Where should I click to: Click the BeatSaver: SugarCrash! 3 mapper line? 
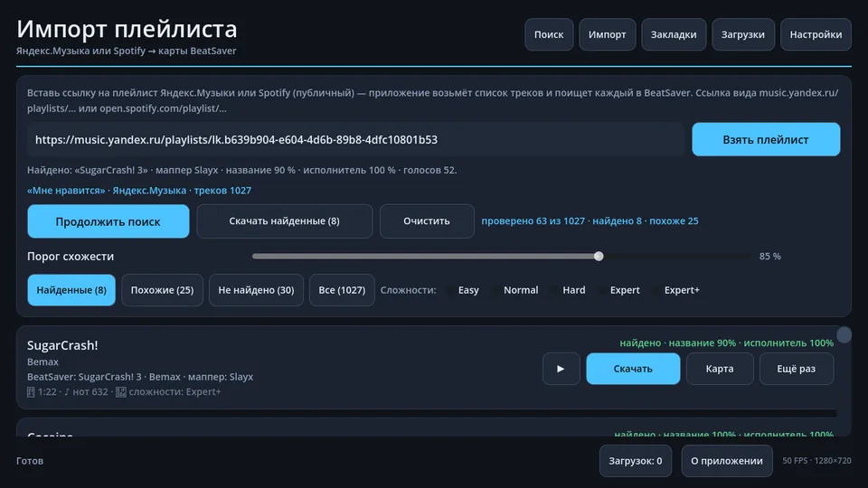pos(140,377)
